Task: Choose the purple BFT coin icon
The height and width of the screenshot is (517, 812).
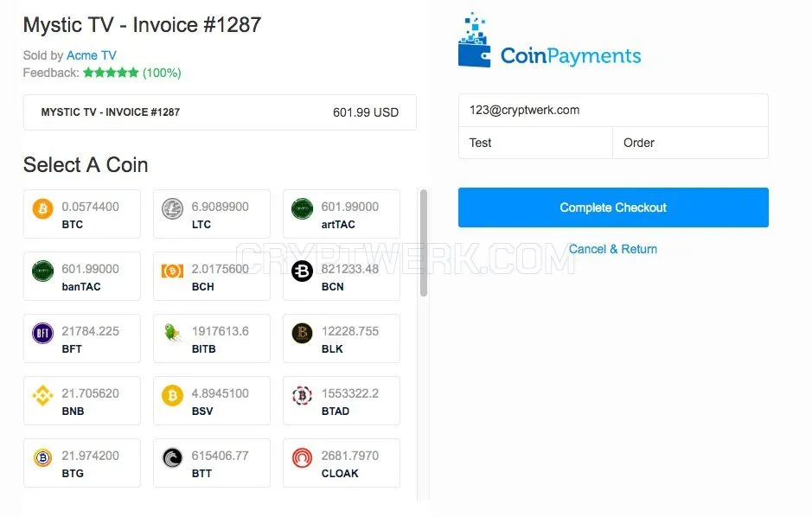Action: point(43,333)
